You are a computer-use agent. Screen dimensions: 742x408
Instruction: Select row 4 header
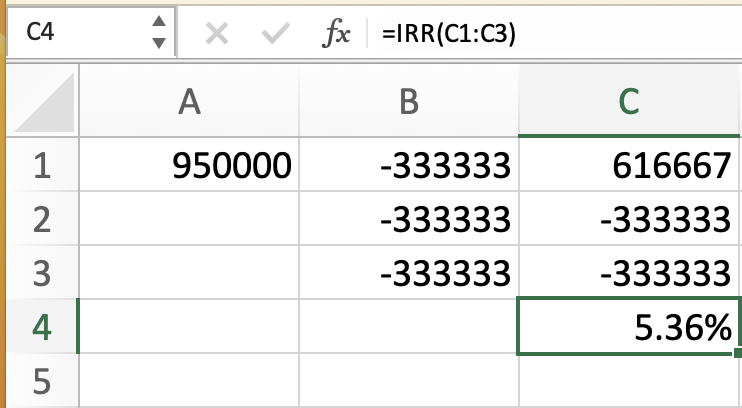38,326
